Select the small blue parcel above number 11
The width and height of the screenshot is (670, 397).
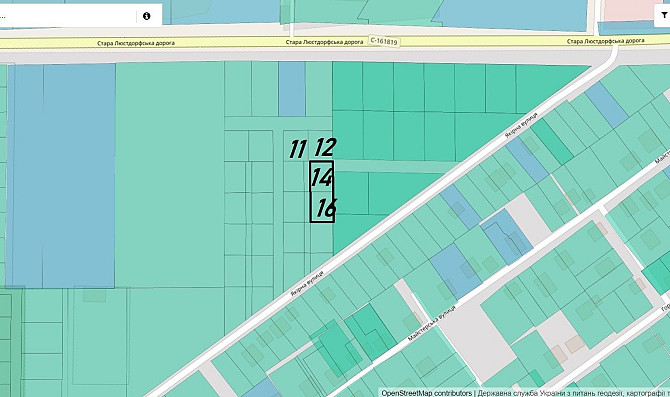(x=292, y=89)
